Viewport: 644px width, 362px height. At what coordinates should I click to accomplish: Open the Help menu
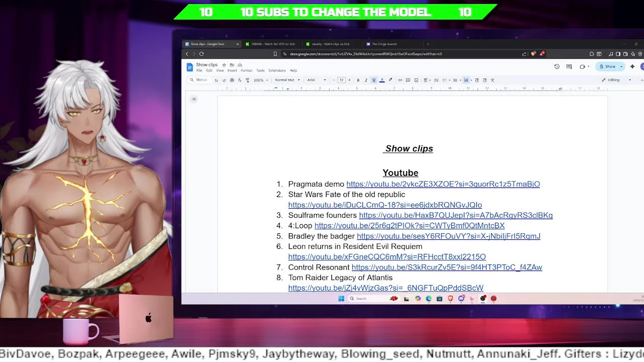pos(293,70)
